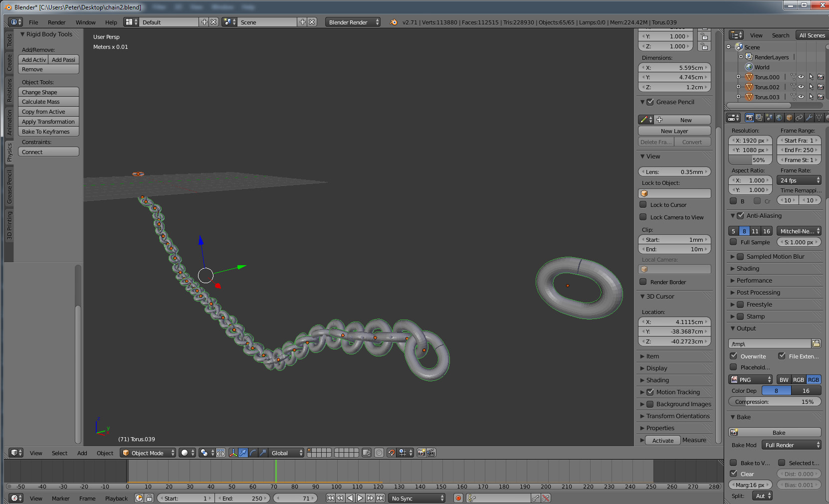Toggle visibility eye for Torus.000
The width and height of the screenshot is (829, 504).
pos(801,77)
